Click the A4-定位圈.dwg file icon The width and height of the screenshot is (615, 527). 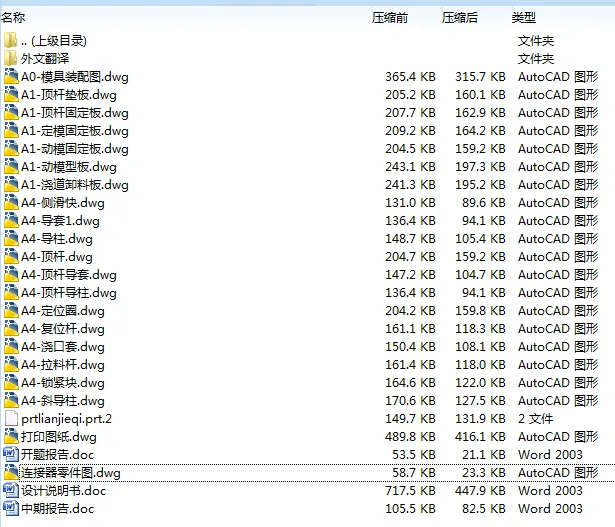11,311
